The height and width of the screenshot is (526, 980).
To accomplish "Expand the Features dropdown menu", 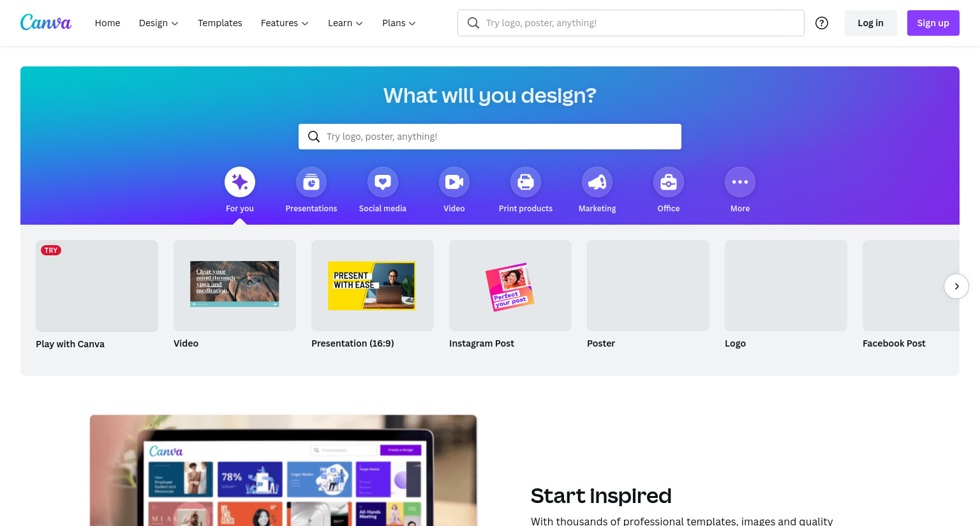I will pyautogui.click(x=285, y=23).
